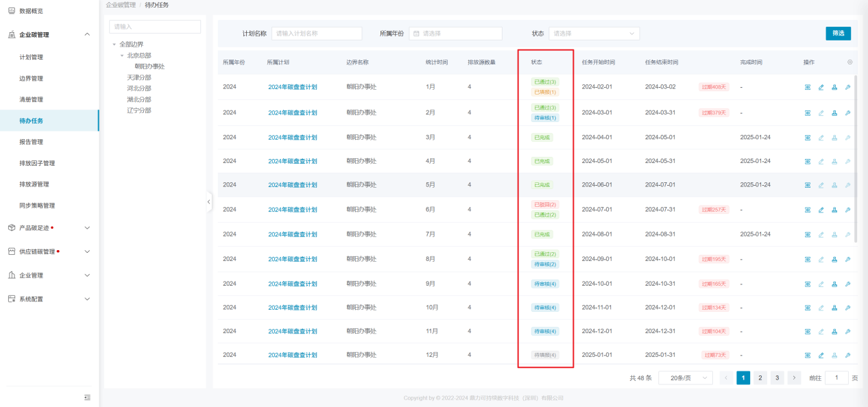
Task: Click the wrench icon in the 6月 row
Action: click(847, 210)
